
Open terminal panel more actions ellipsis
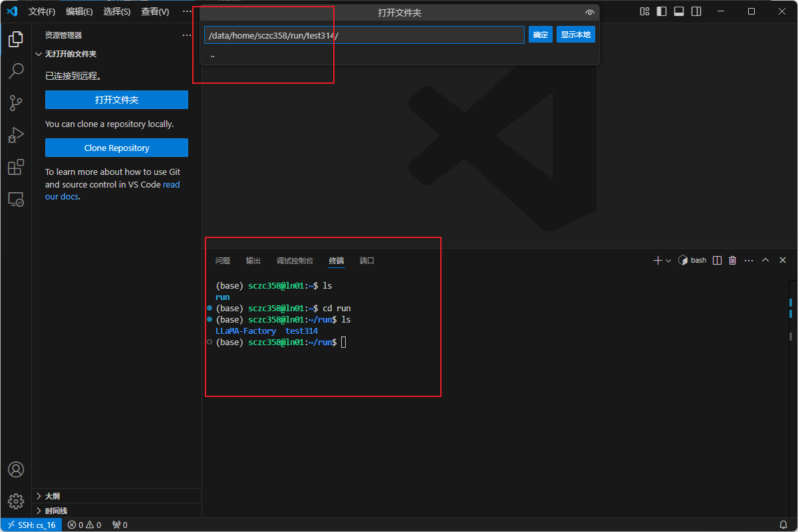(x=749, y=260)
